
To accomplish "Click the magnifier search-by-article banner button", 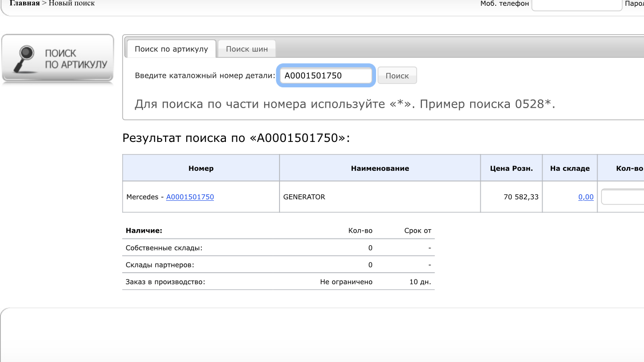I will 57,58.
